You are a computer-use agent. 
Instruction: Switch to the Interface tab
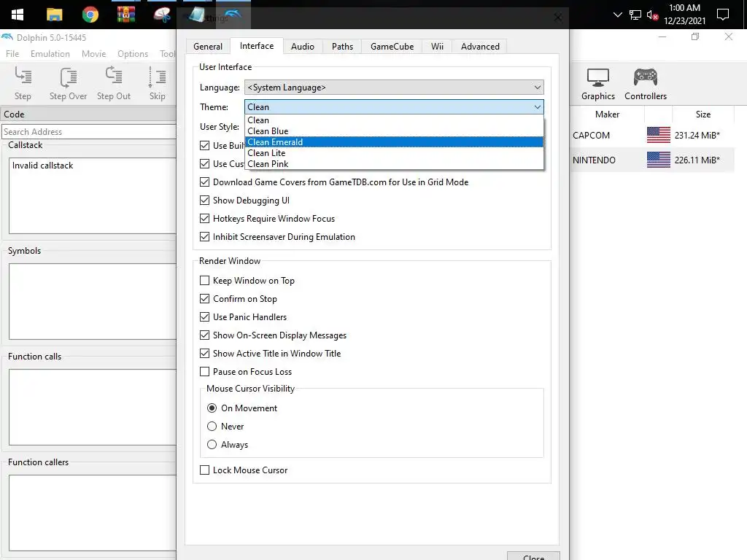(257, 46)
